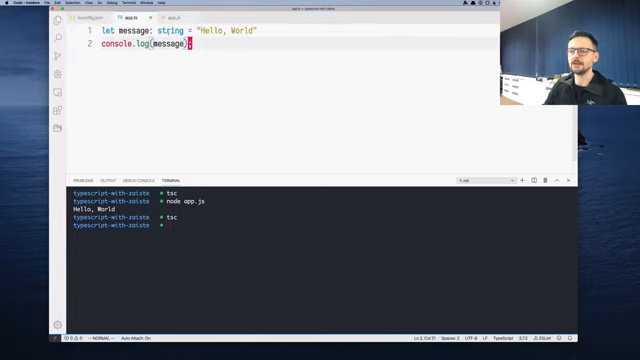Open the terminal shell selector dropdown
640x360 pixels.
coord(486,180)
